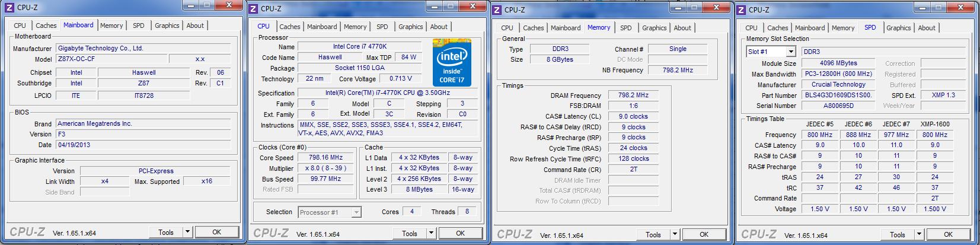Open Caches tab in Memory window
Viewport: 980px width, 245px height.
534,28
